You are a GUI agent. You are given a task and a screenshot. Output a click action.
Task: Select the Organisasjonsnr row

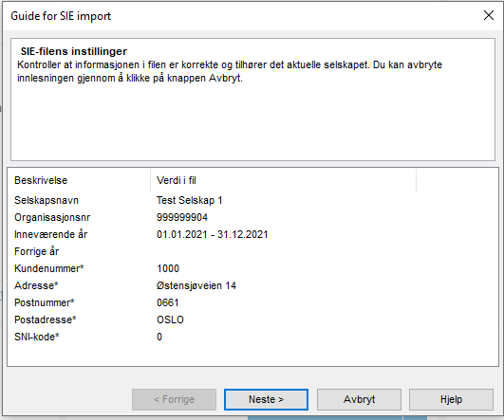[252, 217]
